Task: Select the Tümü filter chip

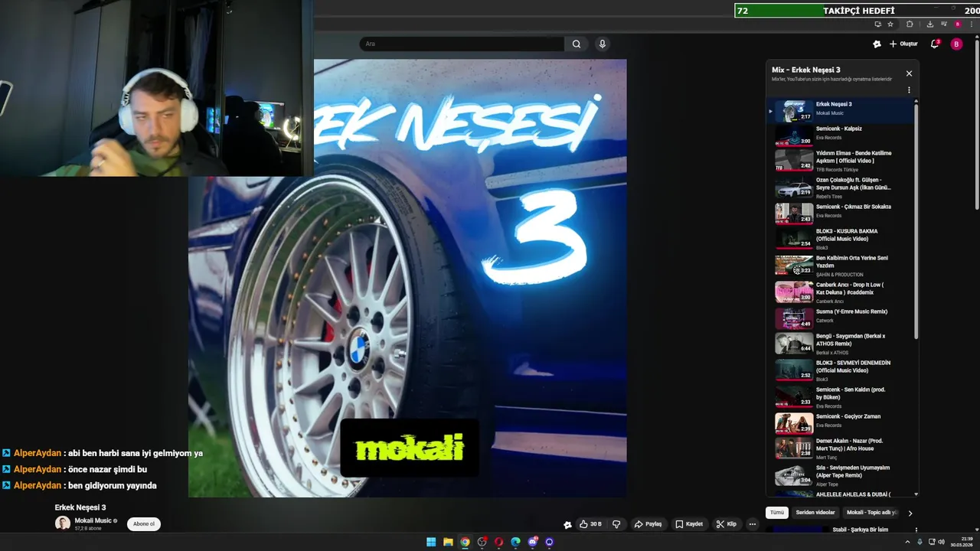Action: click(x=777, y=513)
